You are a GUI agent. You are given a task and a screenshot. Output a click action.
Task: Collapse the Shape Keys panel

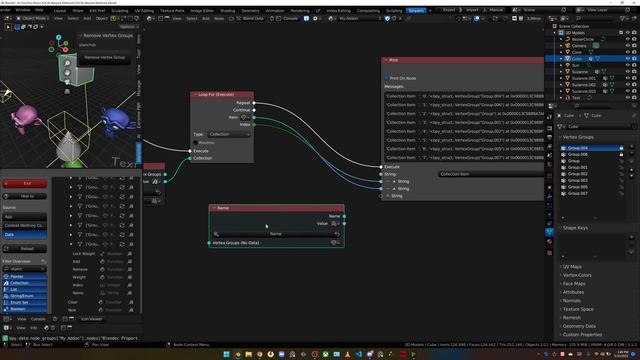[x=575, y=228]
